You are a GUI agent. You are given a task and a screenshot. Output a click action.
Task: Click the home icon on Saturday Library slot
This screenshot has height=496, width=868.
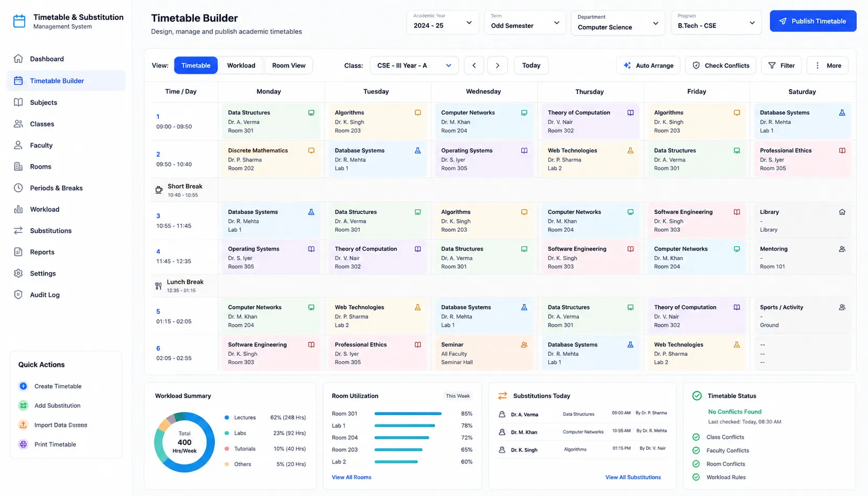click(x=842, y=212)
